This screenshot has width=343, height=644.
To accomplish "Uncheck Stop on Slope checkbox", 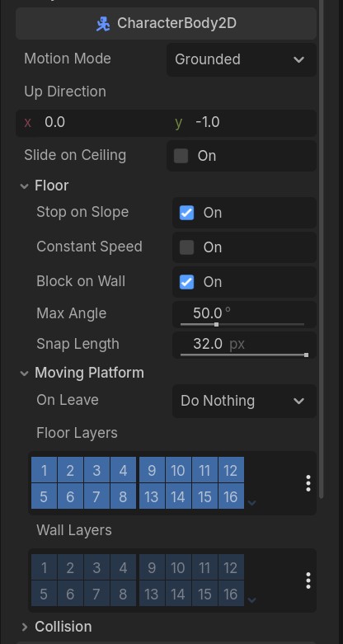I will tap(187, 213).
